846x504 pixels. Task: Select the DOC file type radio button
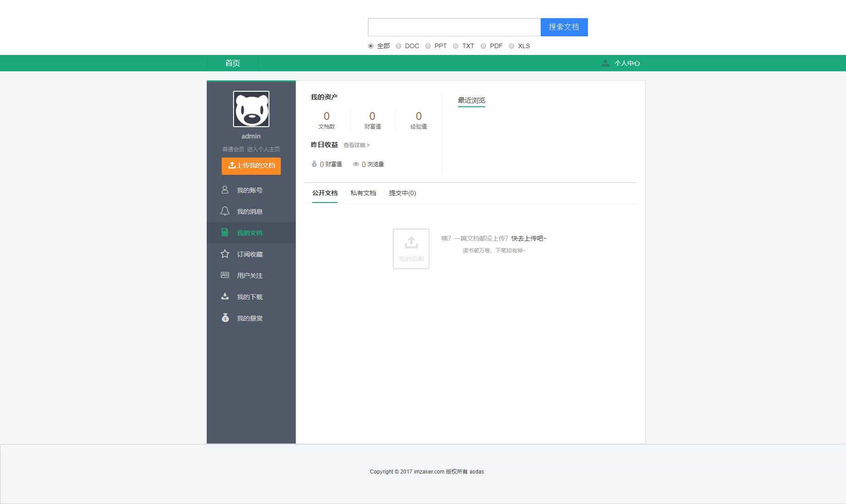point(398,46)
